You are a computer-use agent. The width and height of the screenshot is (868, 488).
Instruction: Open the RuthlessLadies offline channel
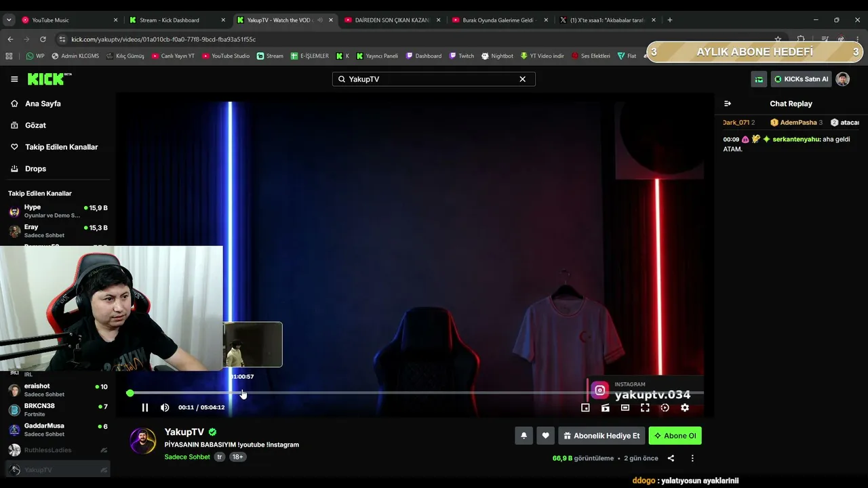[x=58, y=450]
